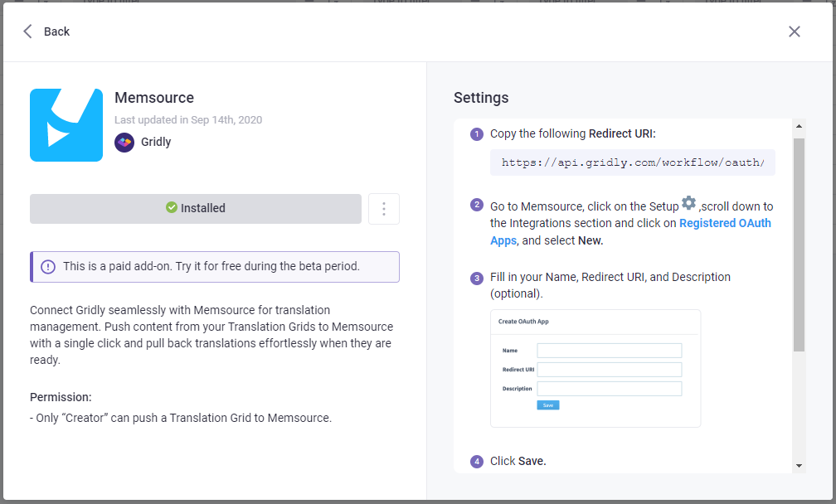The width and height of the screenshot is (836, 504).
Task: Click the green Installed checkmark icon
Action: point(172,208)
